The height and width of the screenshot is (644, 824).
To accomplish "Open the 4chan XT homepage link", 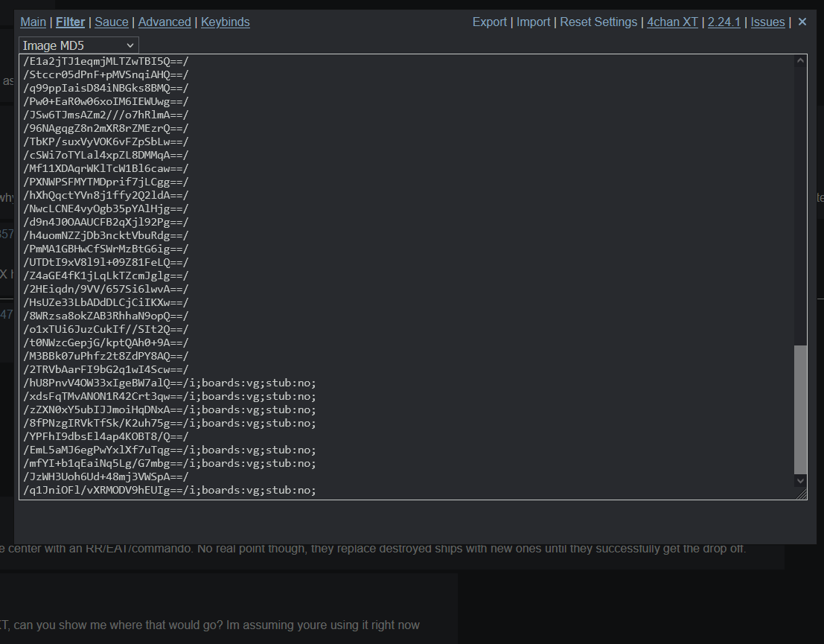I will (672, 22).
